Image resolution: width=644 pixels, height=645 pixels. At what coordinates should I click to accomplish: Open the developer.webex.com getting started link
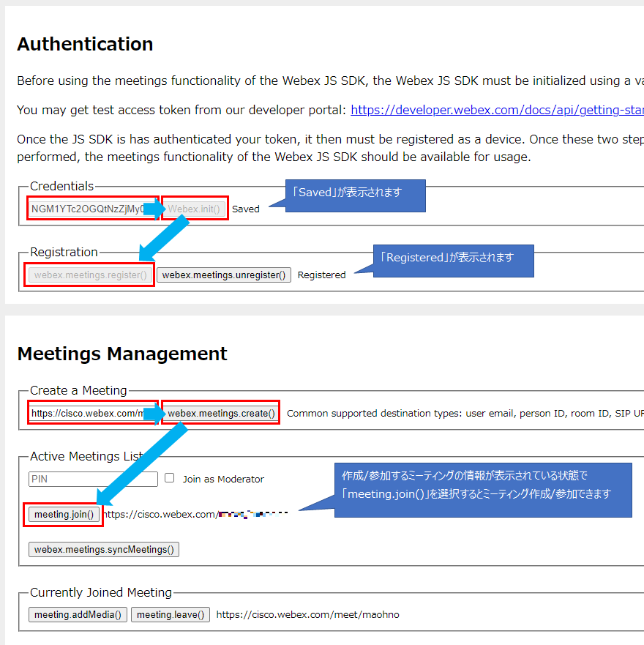(x=496, y=111)
